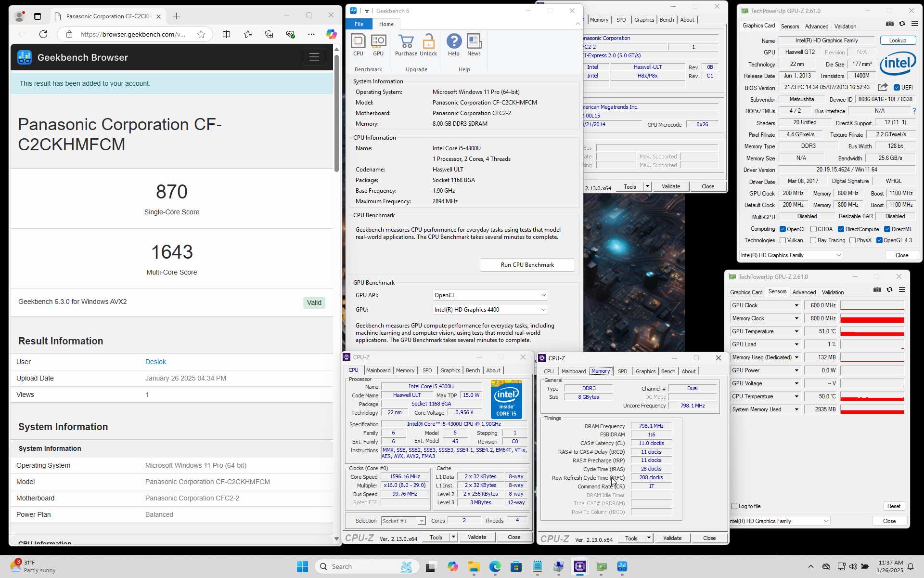Viewport: 924px width, 578px height.
Task: Refresh the Edge browser page
Action: click(43, 34)
